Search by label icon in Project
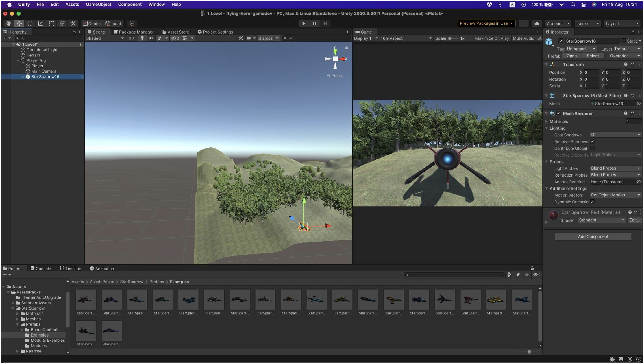This screenshot has height=364, width=644. point(518,275)
